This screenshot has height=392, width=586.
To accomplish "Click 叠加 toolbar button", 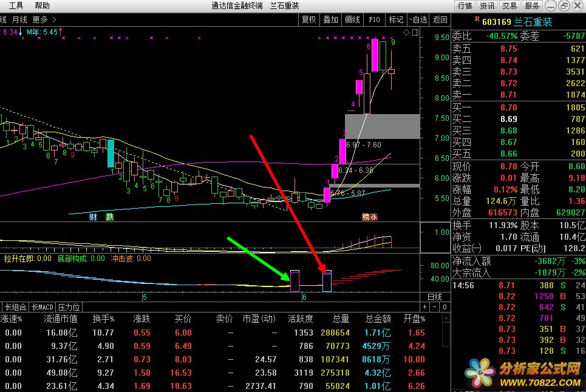I will click(330, 20).
